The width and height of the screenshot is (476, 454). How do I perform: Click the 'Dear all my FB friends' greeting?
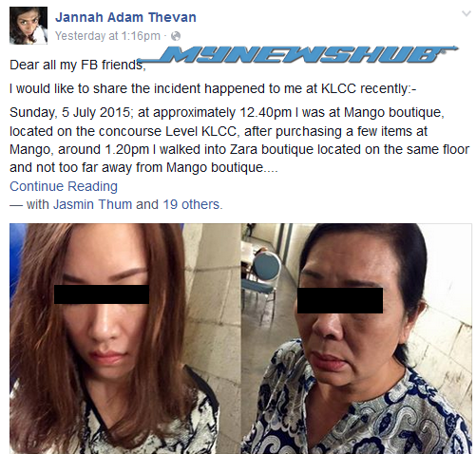point(78,65)
